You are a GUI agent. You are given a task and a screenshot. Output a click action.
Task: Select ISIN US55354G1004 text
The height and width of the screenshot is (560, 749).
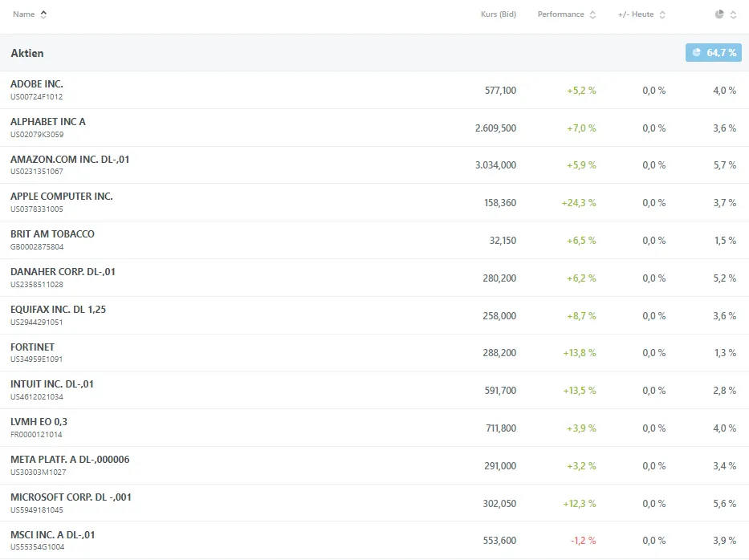[37, 546]
